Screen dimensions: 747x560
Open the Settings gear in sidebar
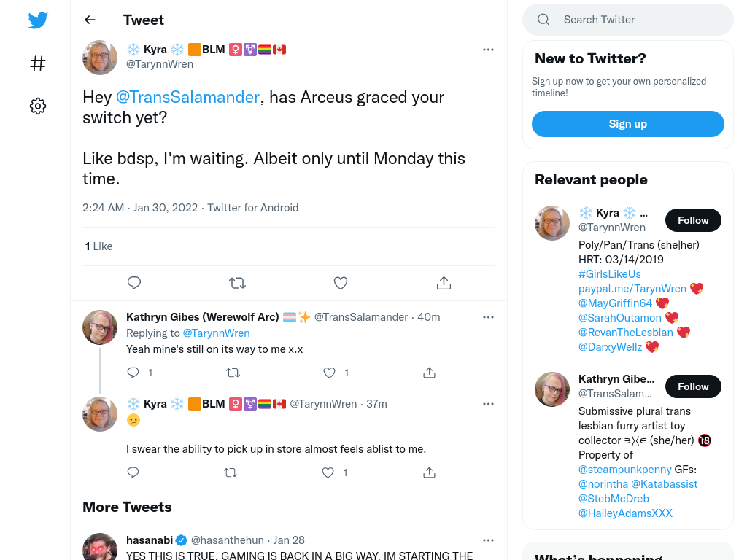38,106
